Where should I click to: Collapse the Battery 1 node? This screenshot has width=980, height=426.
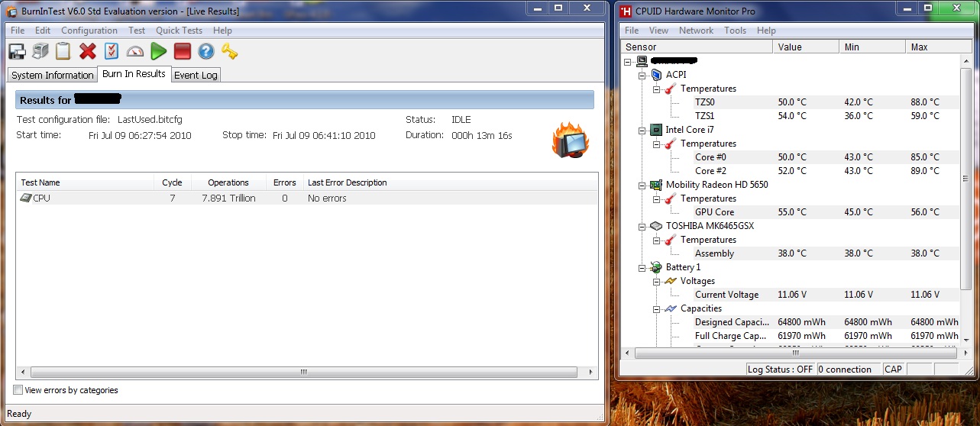pyautogui.click(x=642, y=267)
